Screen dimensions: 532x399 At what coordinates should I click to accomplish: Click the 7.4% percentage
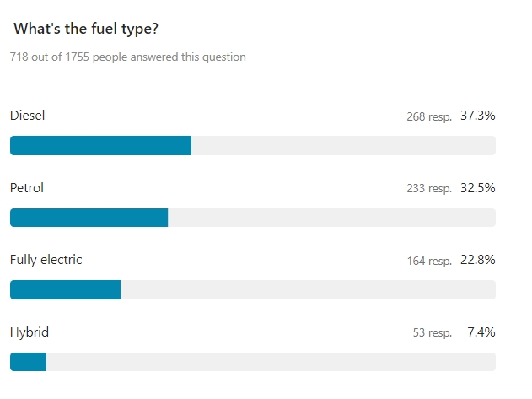point(481,332)
